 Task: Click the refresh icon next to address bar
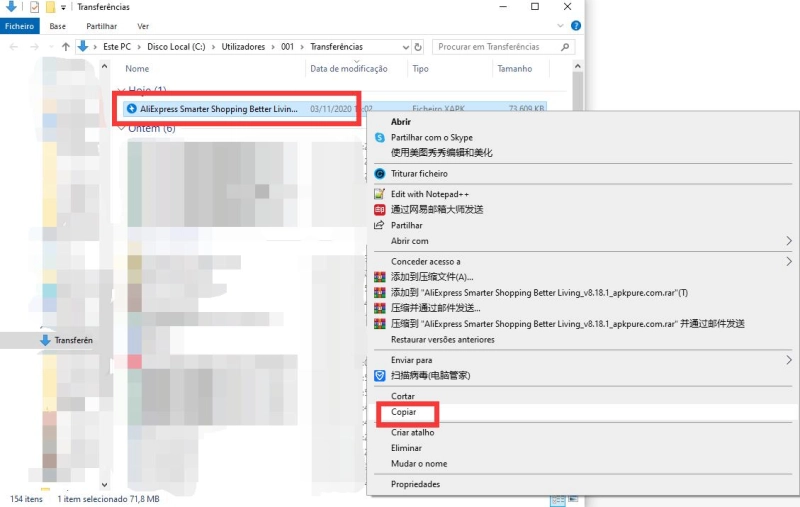420,47
